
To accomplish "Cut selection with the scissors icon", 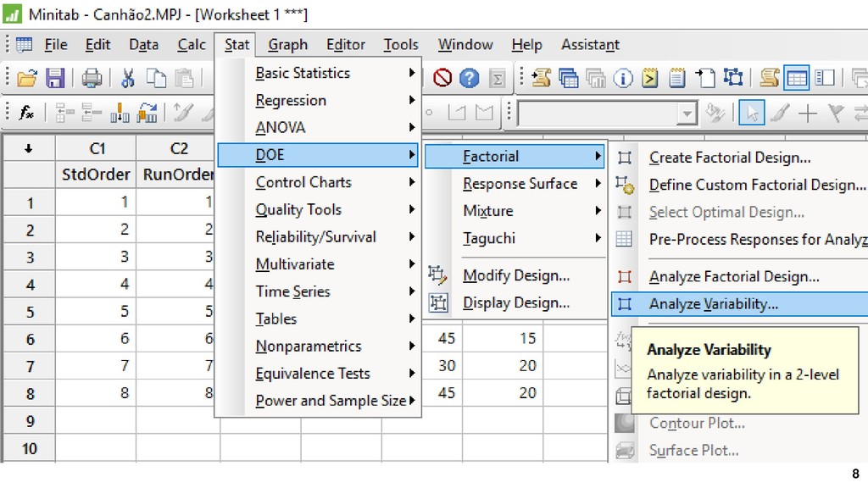I will (128, 78).
